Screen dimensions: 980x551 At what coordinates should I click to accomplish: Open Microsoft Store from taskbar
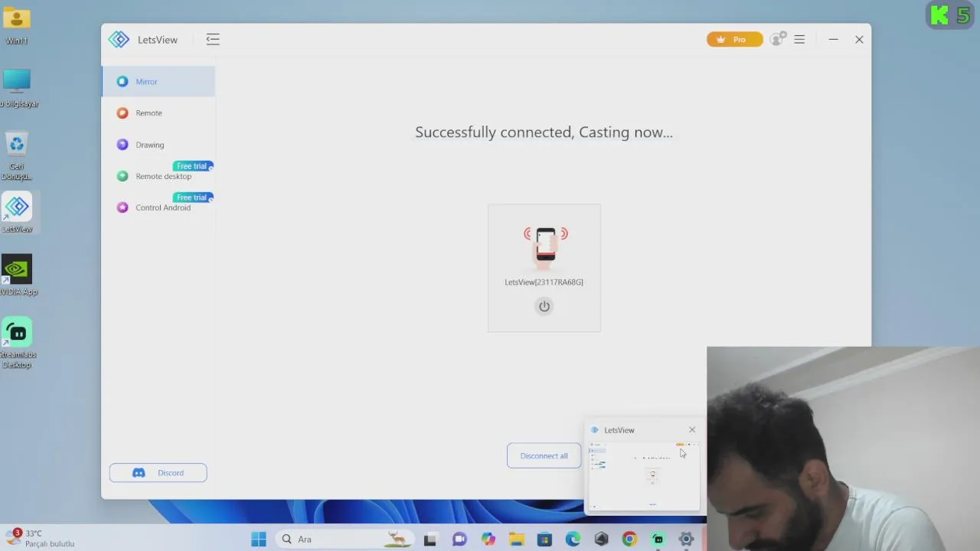[x=544, y=539]
